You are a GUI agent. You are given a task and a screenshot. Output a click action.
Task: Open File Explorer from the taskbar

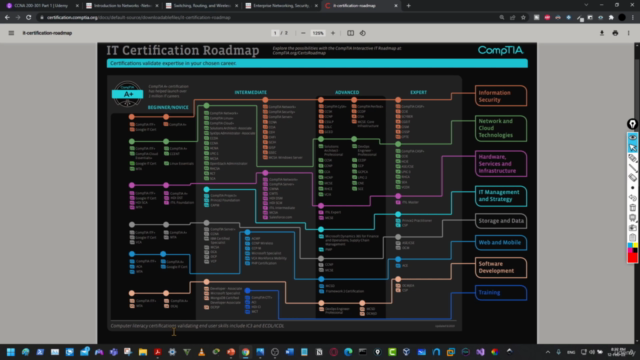point(142,352)
